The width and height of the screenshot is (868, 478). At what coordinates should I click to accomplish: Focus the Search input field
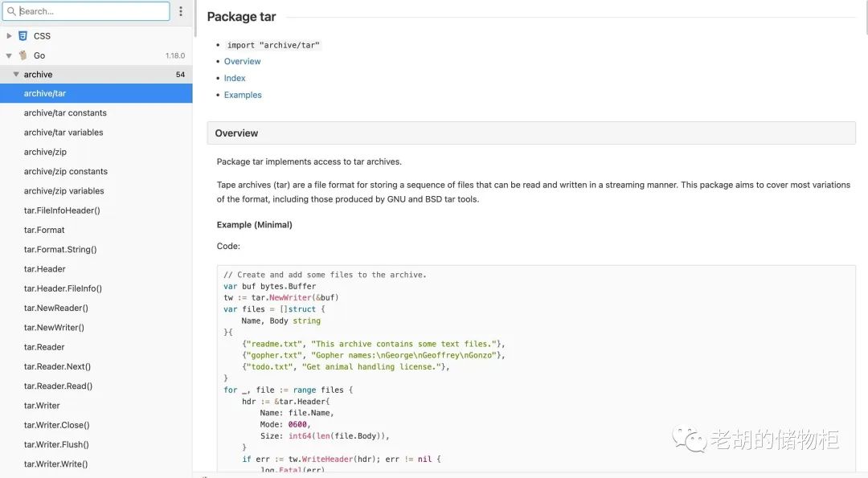pyautogui.click(x=86, y=11)
